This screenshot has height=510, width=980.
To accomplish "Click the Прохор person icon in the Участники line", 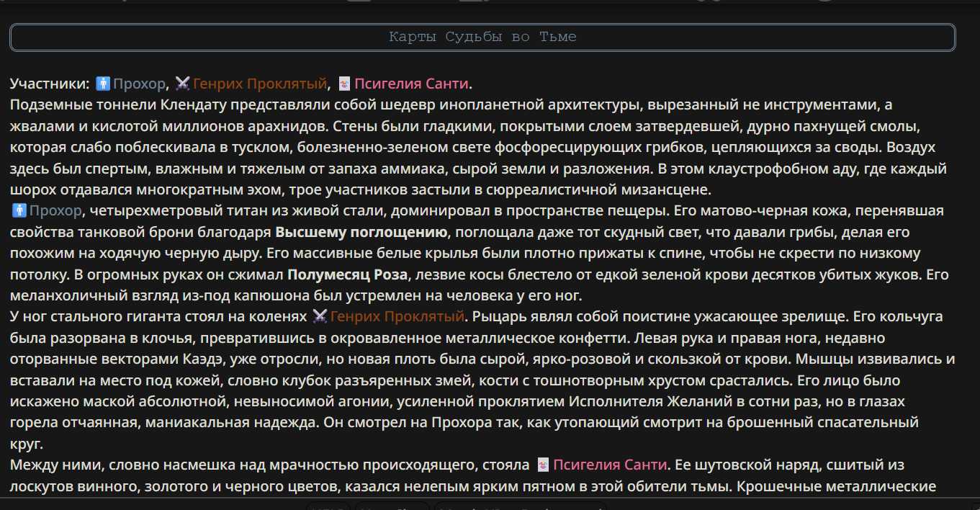I will click(103, 84).
